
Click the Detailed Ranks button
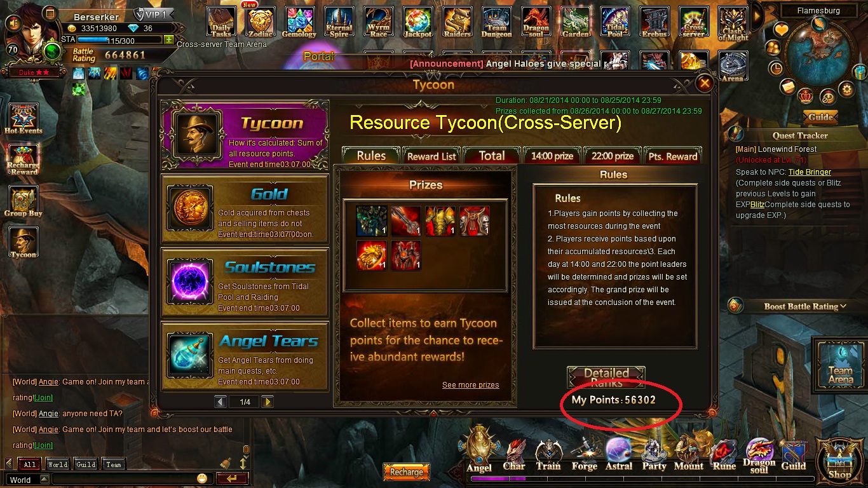coord(606,377)
